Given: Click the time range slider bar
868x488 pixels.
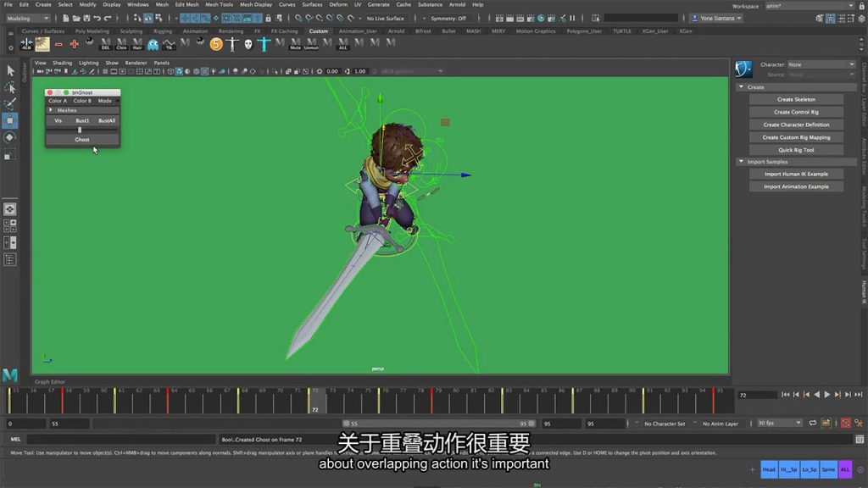Looking at the screenshot, I should point(439,424).
